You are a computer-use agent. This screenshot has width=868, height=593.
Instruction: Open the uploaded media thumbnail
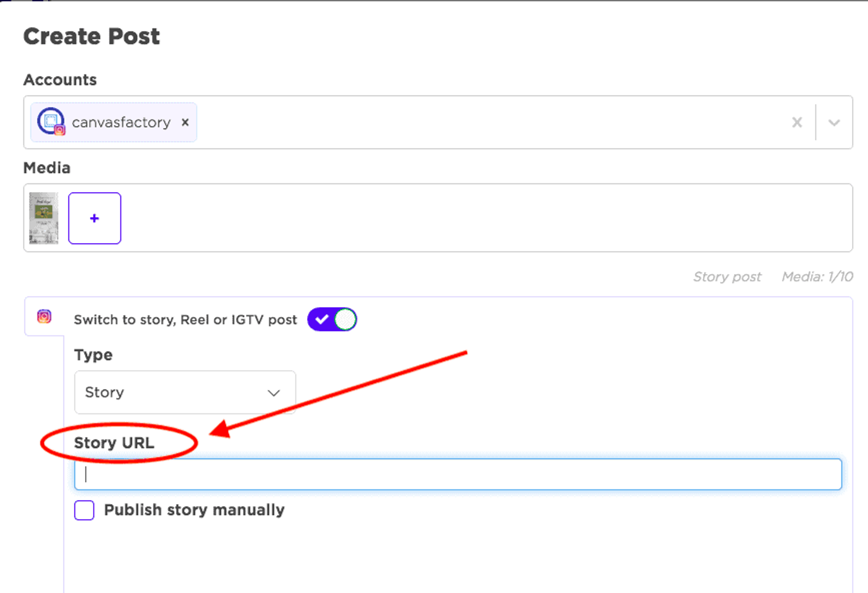(43, 218)
